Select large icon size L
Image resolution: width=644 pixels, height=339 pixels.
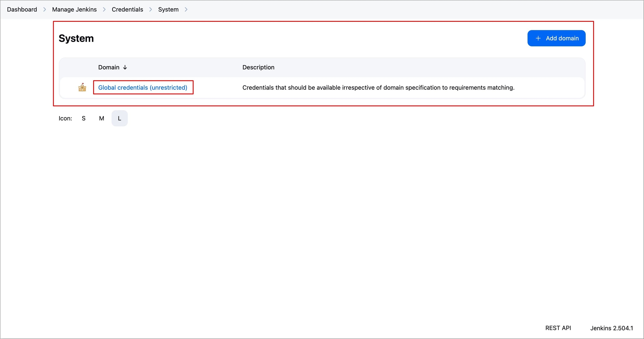pos(119,118)
